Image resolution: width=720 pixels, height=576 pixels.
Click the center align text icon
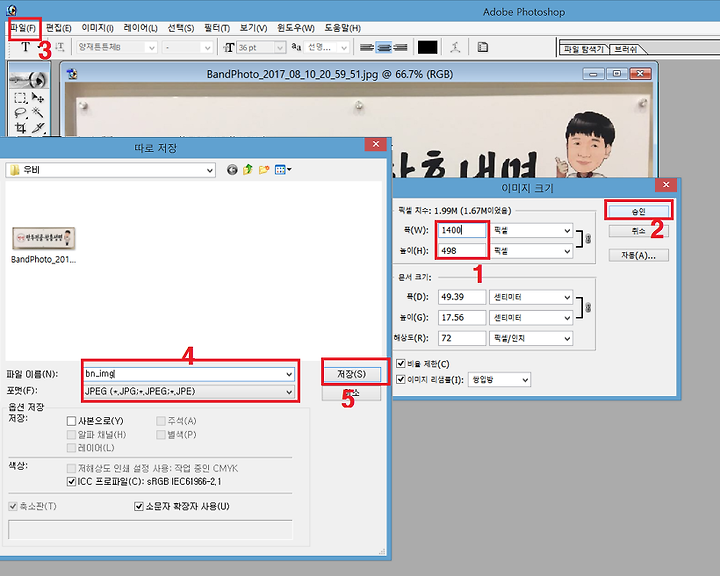383,47
